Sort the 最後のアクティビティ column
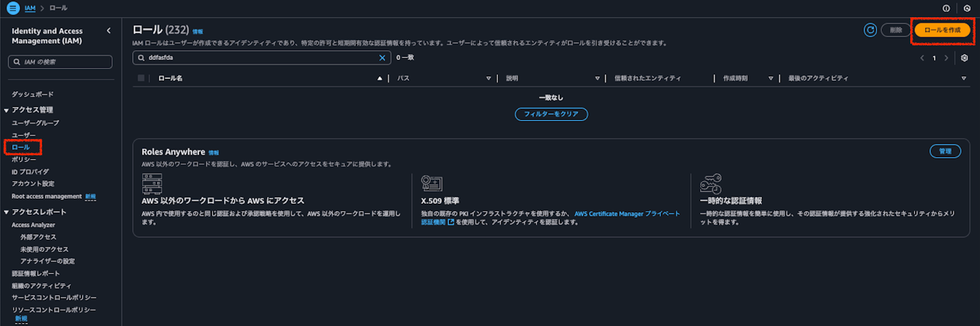The width and height of the screenshot is (980, 326). click(x=963, y=78)
